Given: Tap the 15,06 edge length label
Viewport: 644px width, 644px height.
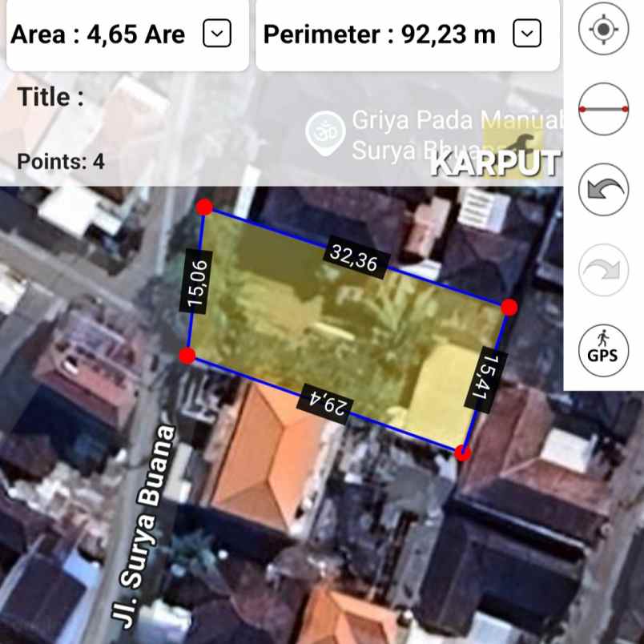Looking at the screenshot, I should pos(197,282).
